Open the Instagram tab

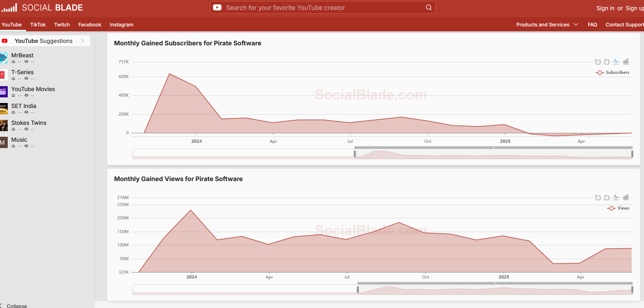coord(121,25)
